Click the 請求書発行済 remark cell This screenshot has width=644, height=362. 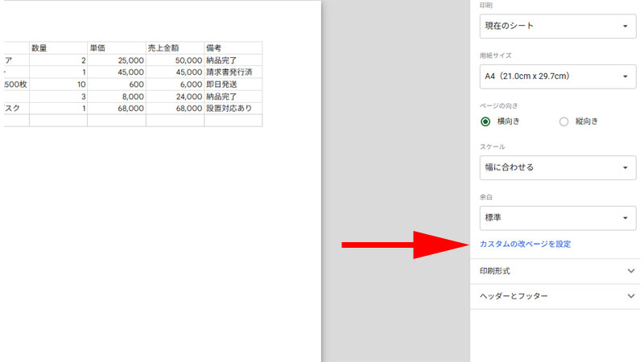click(233, 72)
